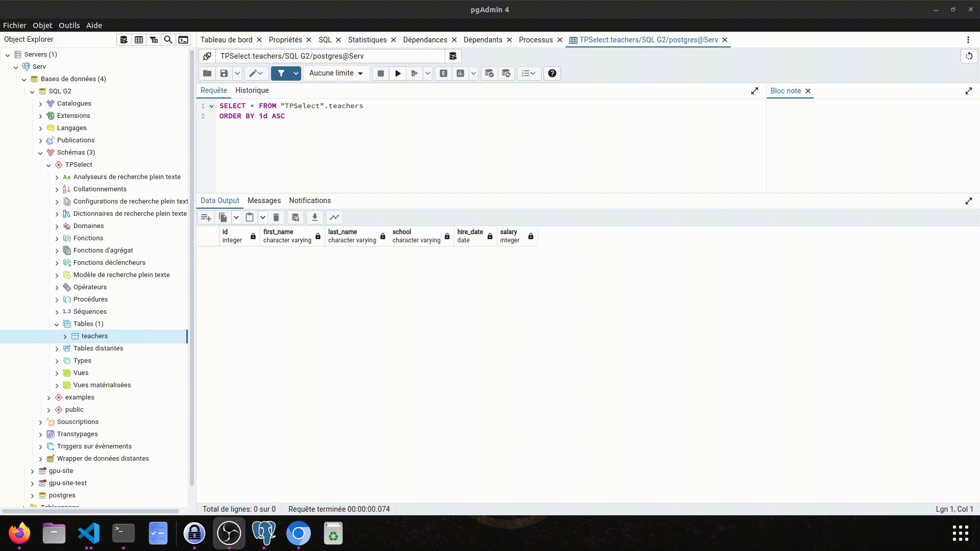Click the Stop query square button
This screenshot has width=980, height=551.
point(381,73)
